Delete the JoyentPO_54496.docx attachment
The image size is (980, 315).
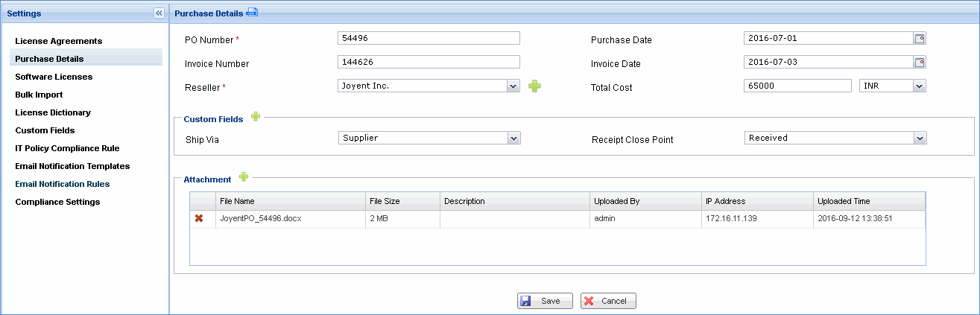[199, 219]
